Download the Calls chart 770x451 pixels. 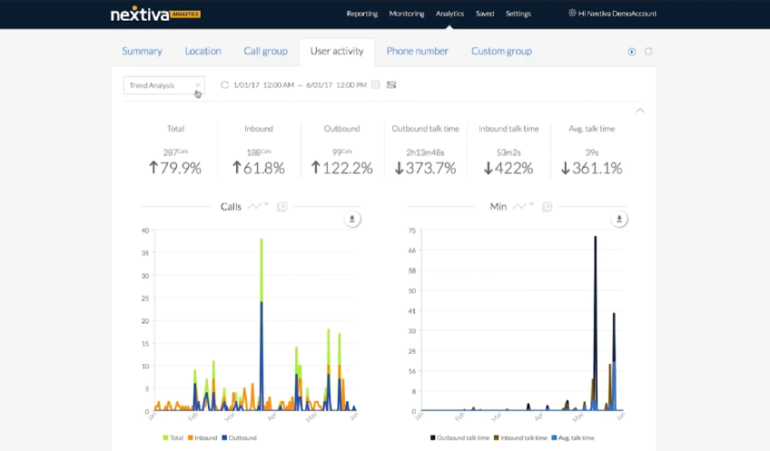point(353,219)
